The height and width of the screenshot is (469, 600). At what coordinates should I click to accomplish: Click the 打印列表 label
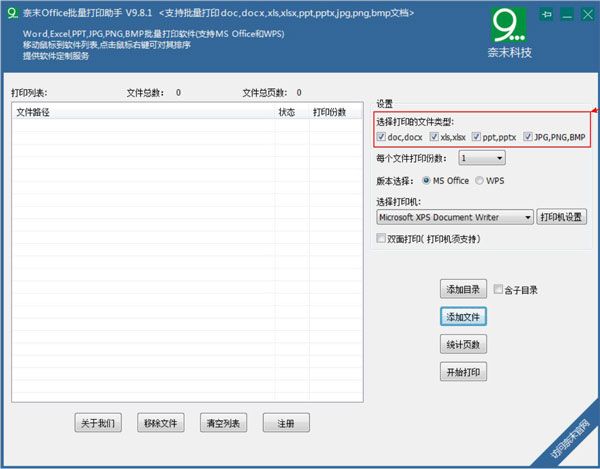[29, 93]
